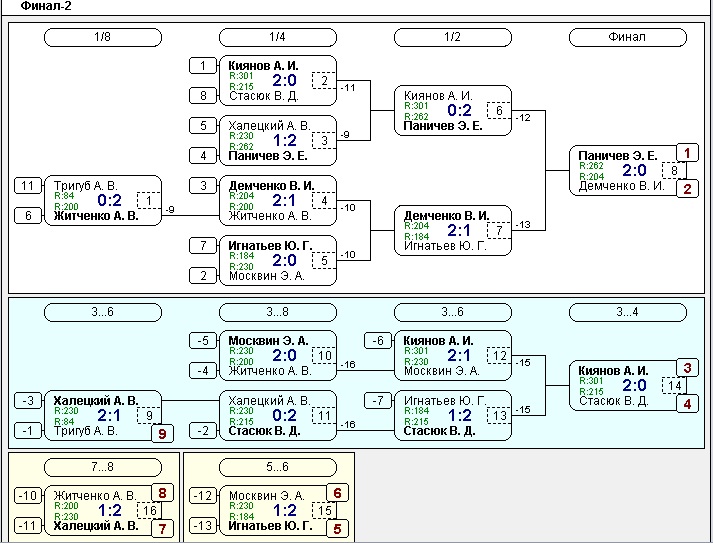713x543 pixels.
Task: Select dashed match number box 9
Action: [x=149, y=416]
